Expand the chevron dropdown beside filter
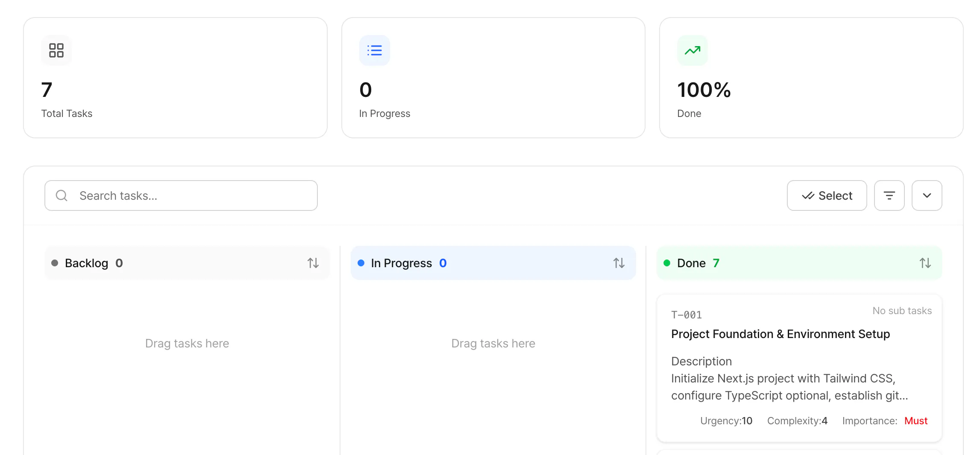This screenshot has width=980, height=455. click(927, 195)
